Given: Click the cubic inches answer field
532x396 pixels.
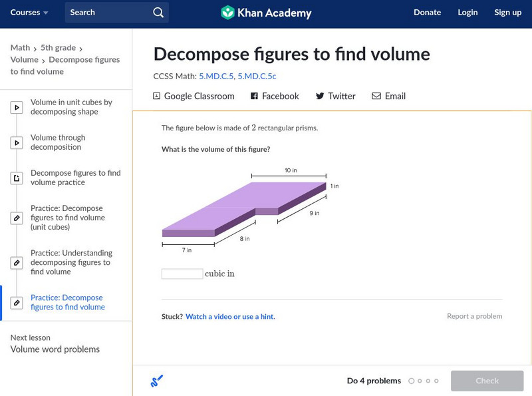Looking at the screenshot, I should click(182, 274).
